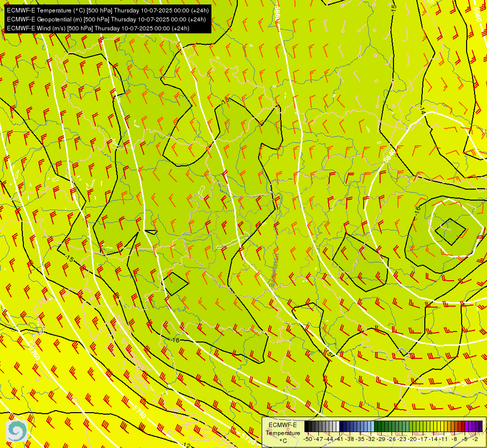Click the red swatch just left of -5 tick
This screenshot has width=487, height=448.
tap(463, 426)
